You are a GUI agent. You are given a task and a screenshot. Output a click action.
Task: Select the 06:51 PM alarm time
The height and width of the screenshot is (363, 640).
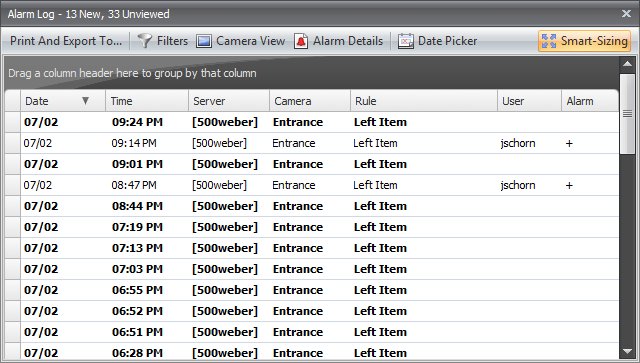[x=137, y=332]
